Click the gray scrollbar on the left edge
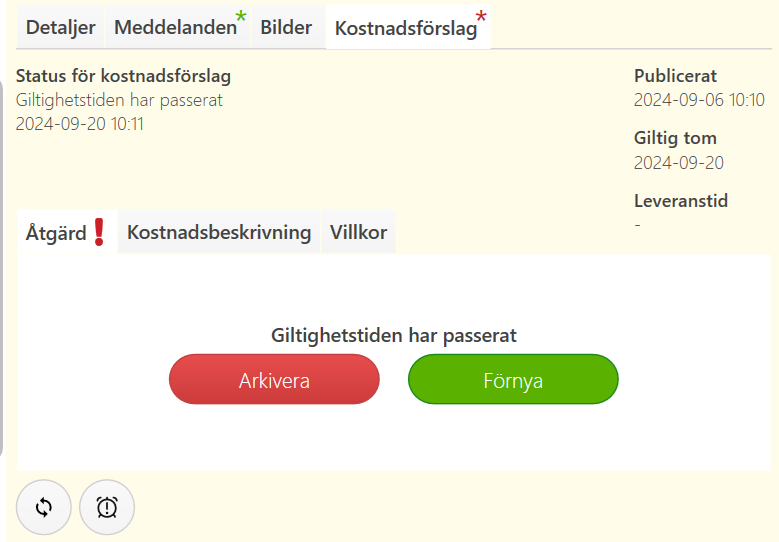Viewport: 779px width, 542px height. [1, 266]
